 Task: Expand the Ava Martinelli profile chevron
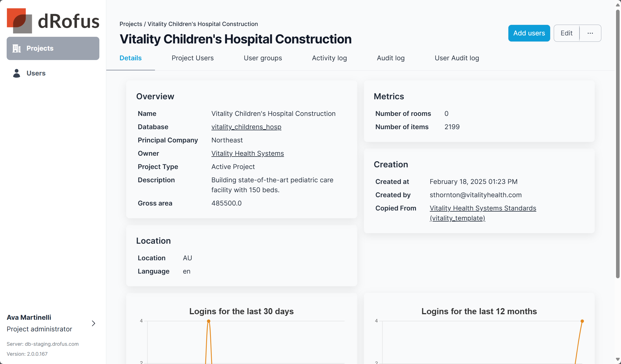coord(94,323)
